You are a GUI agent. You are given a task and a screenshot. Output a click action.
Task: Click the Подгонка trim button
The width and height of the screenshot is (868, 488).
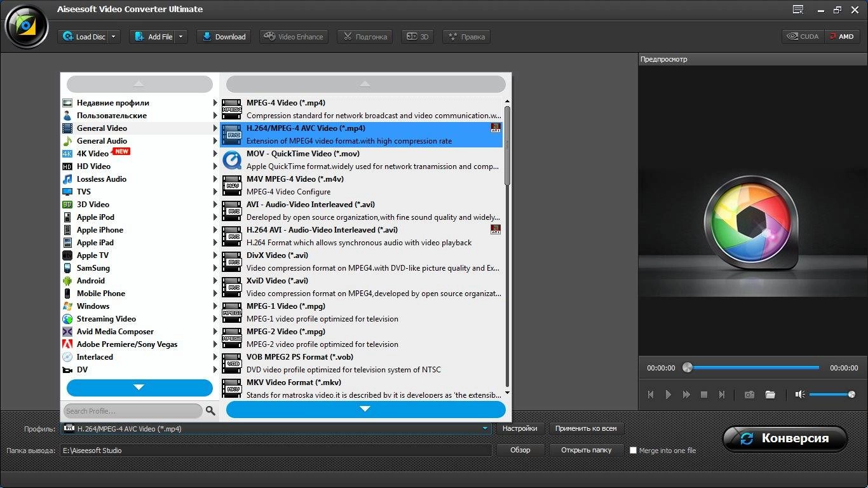(365, 37)
